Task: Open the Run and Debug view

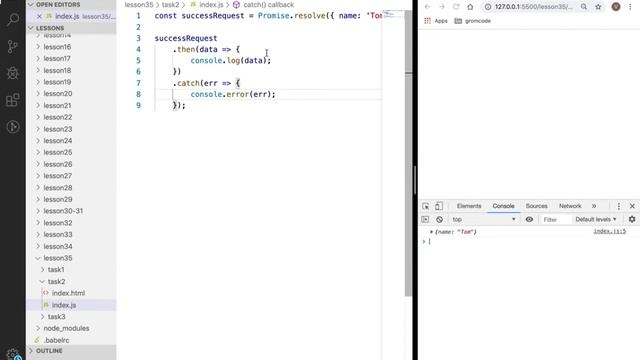Action: point(13,73)
